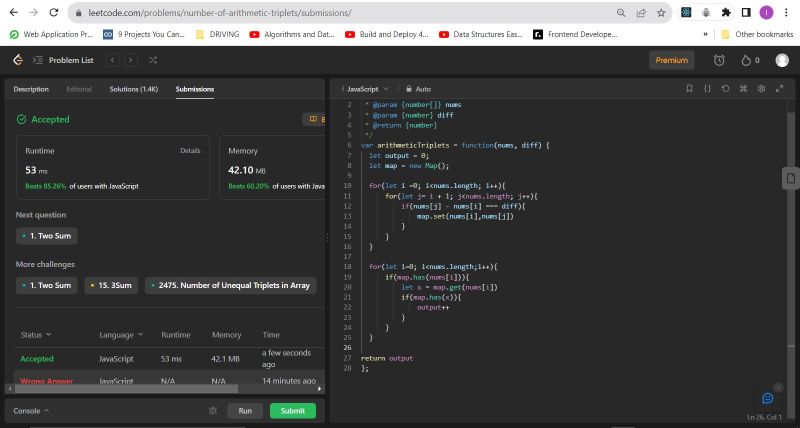Image resolution: width=800 pixels, height=428 pixels.
Task: Open the 15. 3Sum challenge link
Action: tap(110, 285)
